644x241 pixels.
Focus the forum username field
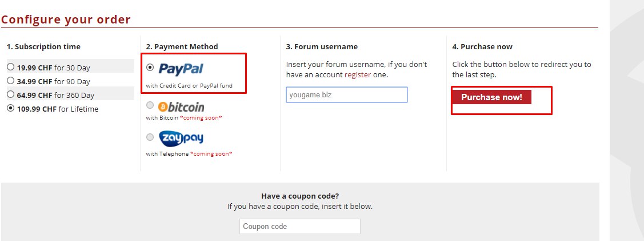pyautogui.click(x=346, y=94)
